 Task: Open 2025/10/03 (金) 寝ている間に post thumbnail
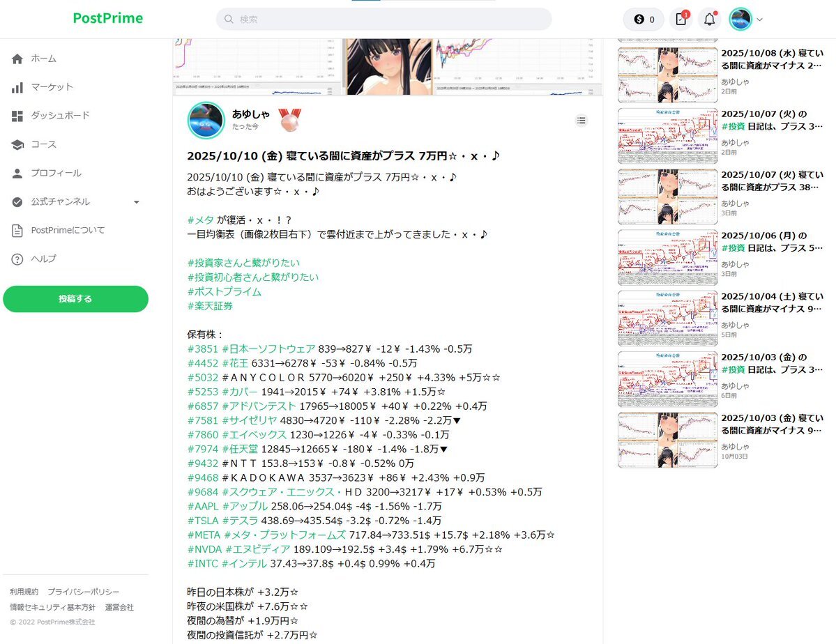click(667, 440)
